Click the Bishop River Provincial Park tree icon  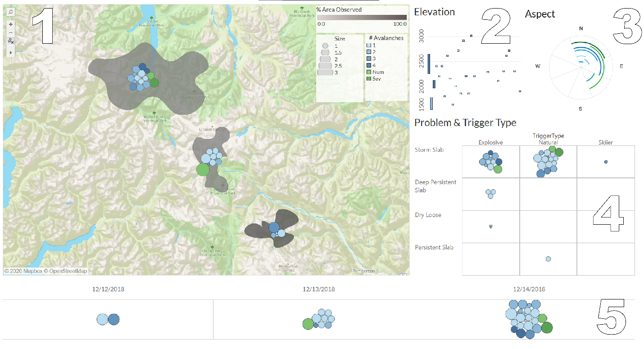pyautogui.click(x=154, y=113)
